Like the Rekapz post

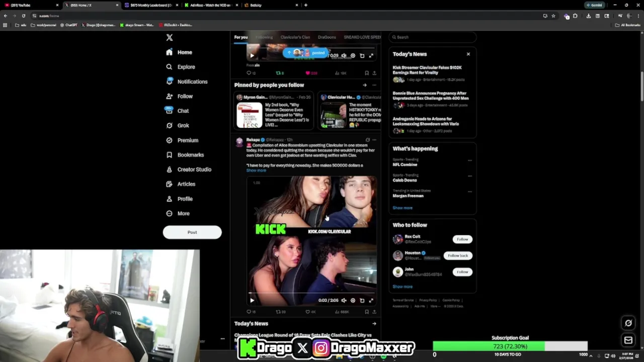pos(310,312)
